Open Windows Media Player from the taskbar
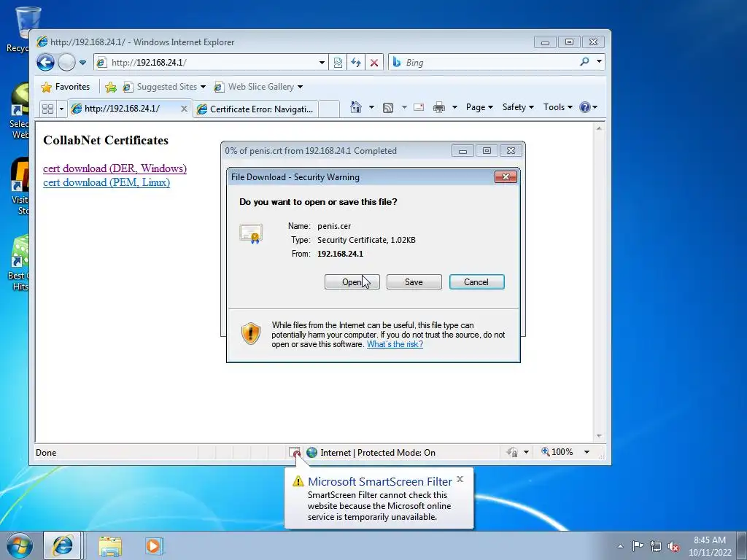Image resolution: width=747 pixels, height=560 pixels. [153, 545]
